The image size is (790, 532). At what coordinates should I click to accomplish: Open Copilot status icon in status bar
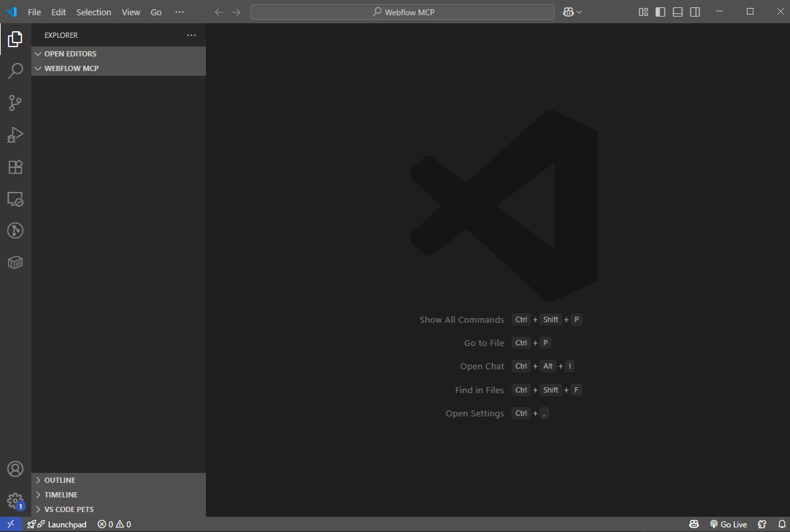click(x=694, y=525)
